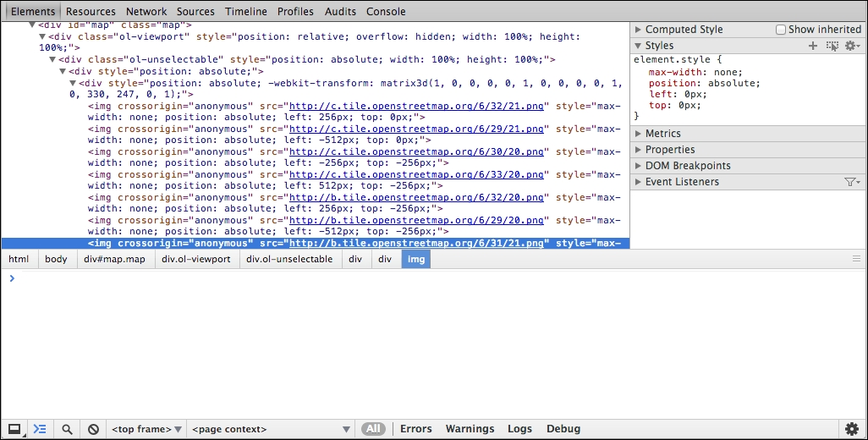
Task: Filter console by Debug
Action: coord(563,429)
